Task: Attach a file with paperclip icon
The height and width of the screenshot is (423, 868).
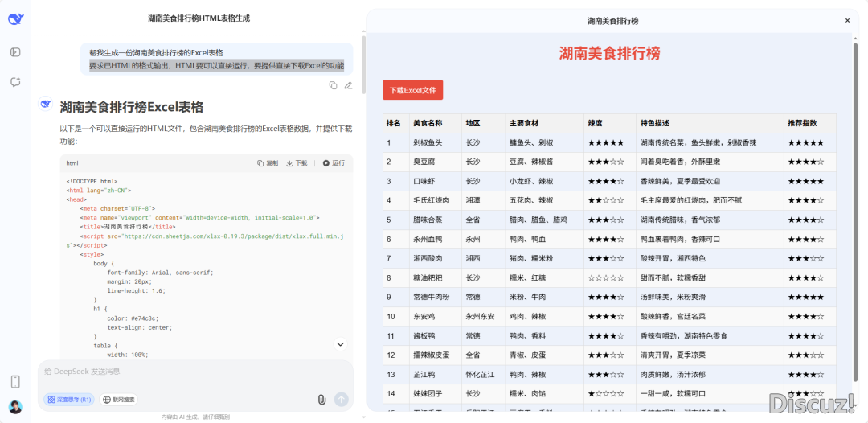Action: (321, 399)
